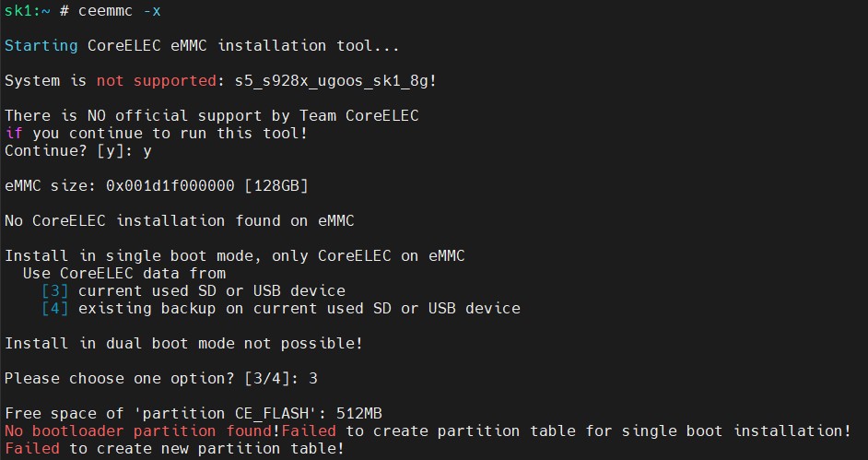868x460 pixels.
Task: Click the red 'not supported' text
Action: pyautogui.click(x=153, y=80)
